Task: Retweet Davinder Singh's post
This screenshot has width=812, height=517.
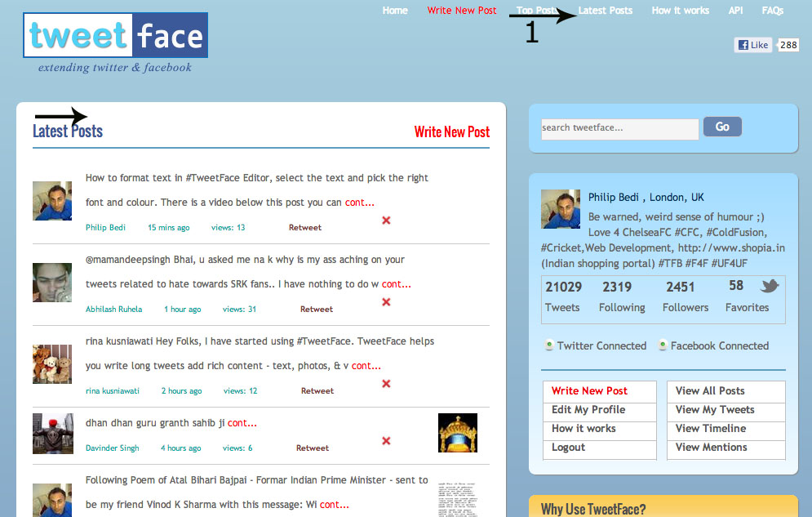Action: point(313,448)
